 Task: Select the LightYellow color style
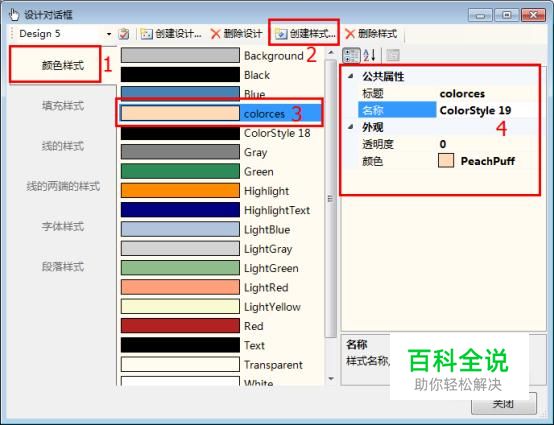tap(221, 307)
